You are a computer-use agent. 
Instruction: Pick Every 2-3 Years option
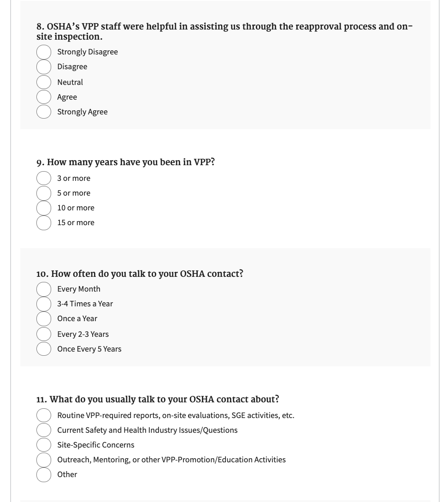[x=44, y=334]
